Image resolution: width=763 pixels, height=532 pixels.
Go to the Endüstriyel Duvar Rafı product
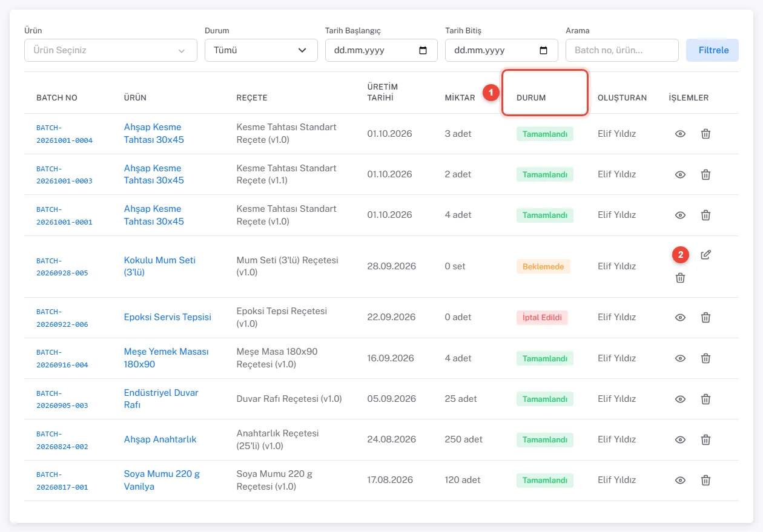click(x=161, y=399)
